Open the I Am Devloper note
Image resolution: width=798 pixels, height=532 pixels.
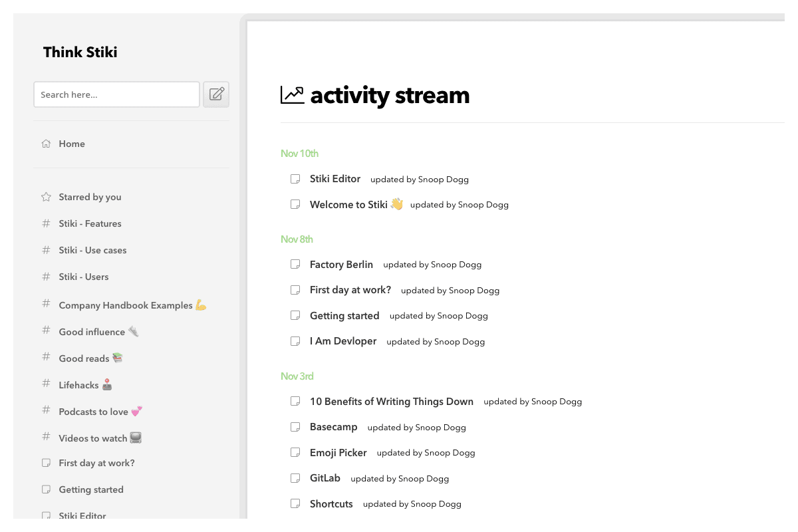(x=343, y=341)
